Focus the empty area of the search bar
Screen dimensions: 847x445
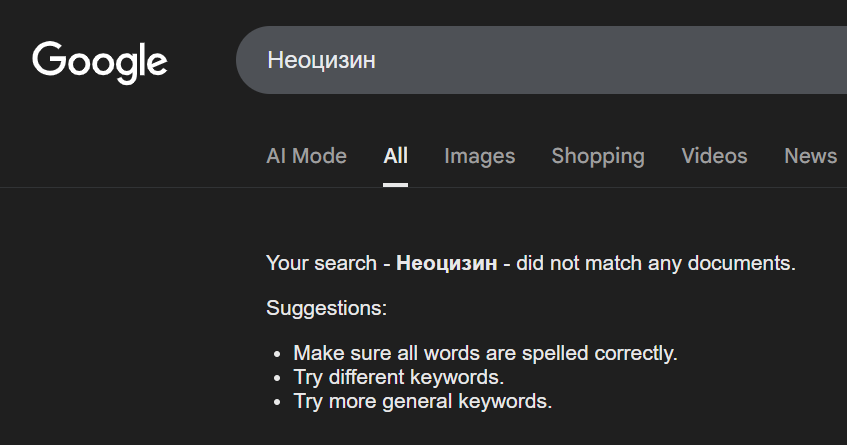600,60
